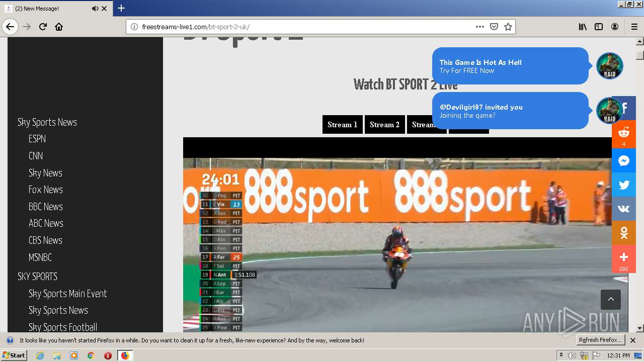Viewport: 644px width, 362px height.
Task: Open page actions three-dot menu
Action: 480,27
